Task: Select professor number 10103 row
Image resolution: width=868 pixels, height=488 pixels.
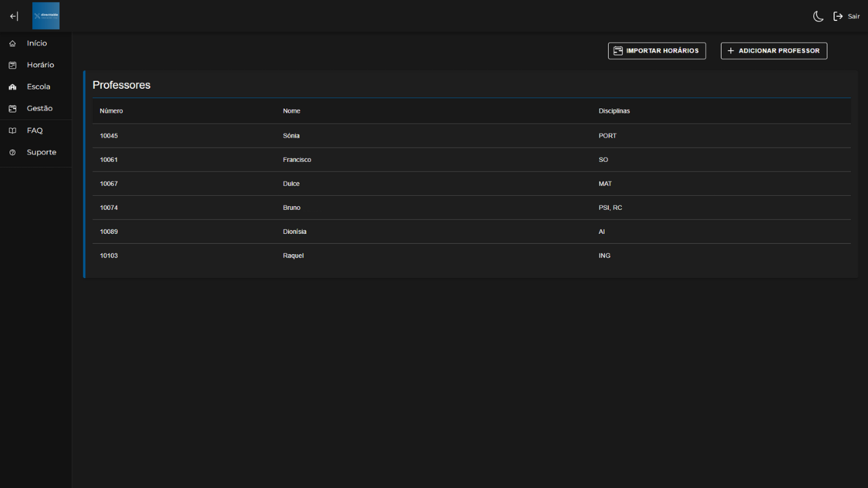Action: [x=108, y=256]
